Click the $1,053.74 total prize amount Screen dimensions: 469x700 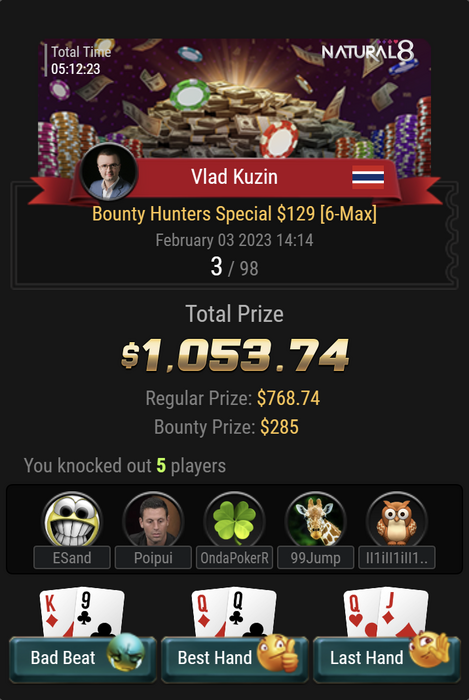pos(235,355)
